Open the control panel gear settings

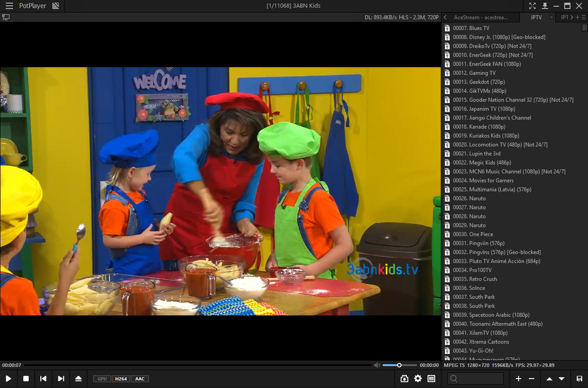(418, 379)
